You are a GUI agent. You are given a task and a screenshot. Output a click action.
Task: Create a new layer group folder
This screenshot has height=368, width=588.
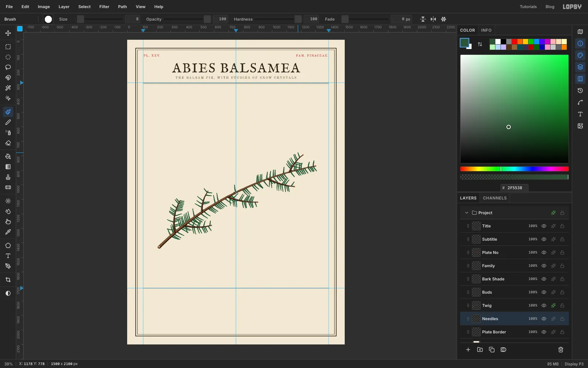480,350
